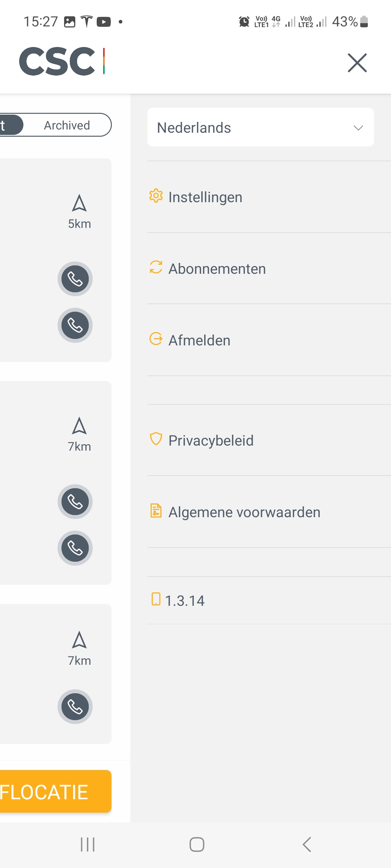Open Abonnementen subscriptions menu item
Viewport: 391px width, 868px height.
(x=269, y=268)
